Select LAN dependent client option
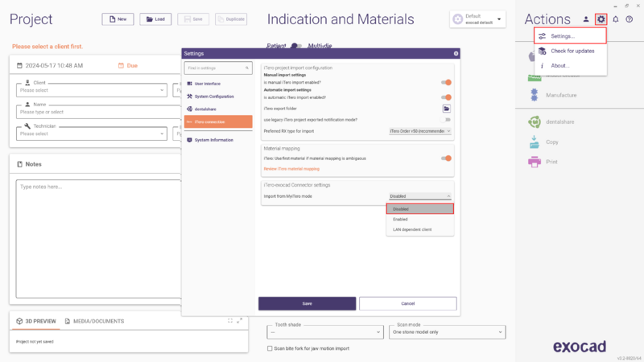The height and width of the screenshot is (362, 644). 419,229
